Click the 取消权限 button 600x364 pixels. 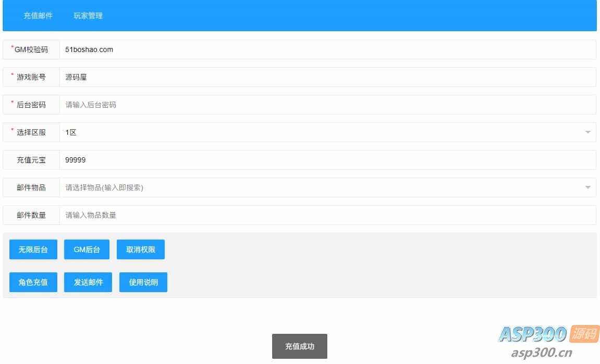(x=140, y=249)
